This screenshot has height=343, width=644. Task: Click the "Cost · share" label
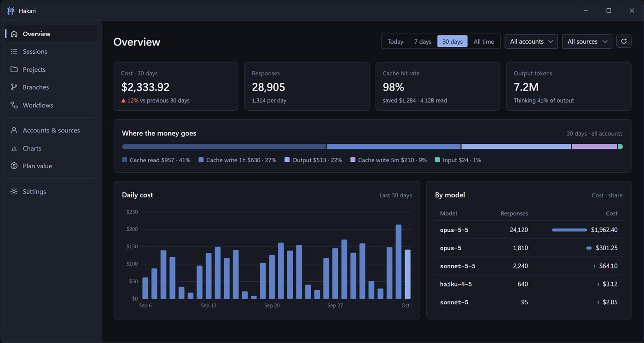point(607,195)
